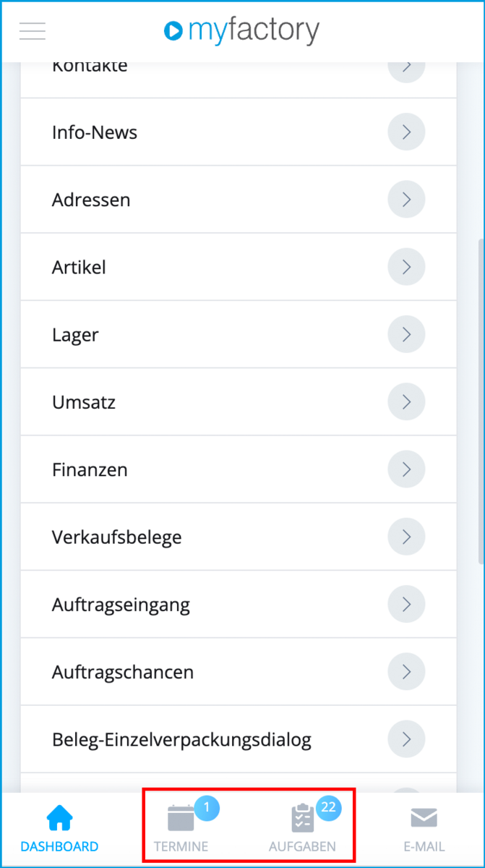Open the Finanzen chevron arrow

[x=406, y=469]
